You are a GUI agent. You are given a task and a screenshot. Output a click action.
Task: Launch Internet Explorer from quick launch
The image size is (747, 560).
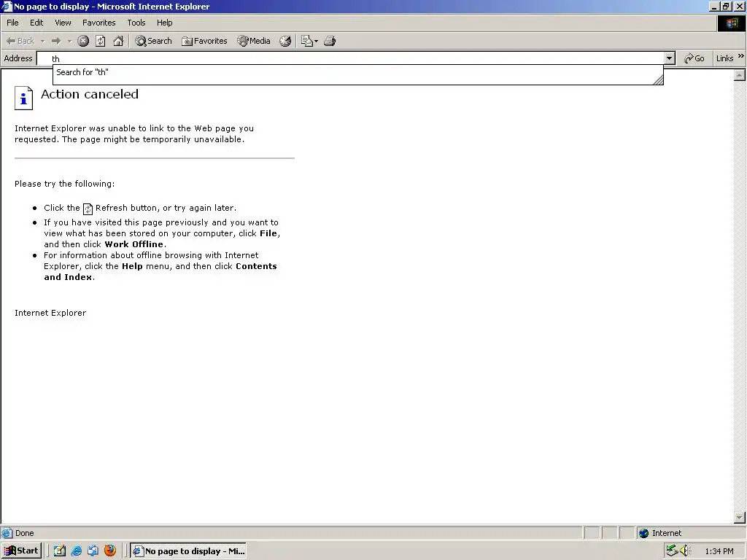(76, 551)
